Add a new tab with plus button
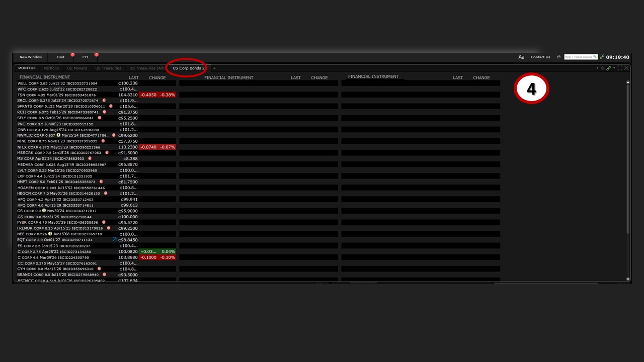The image size is (644, 362). click(214, 68)
